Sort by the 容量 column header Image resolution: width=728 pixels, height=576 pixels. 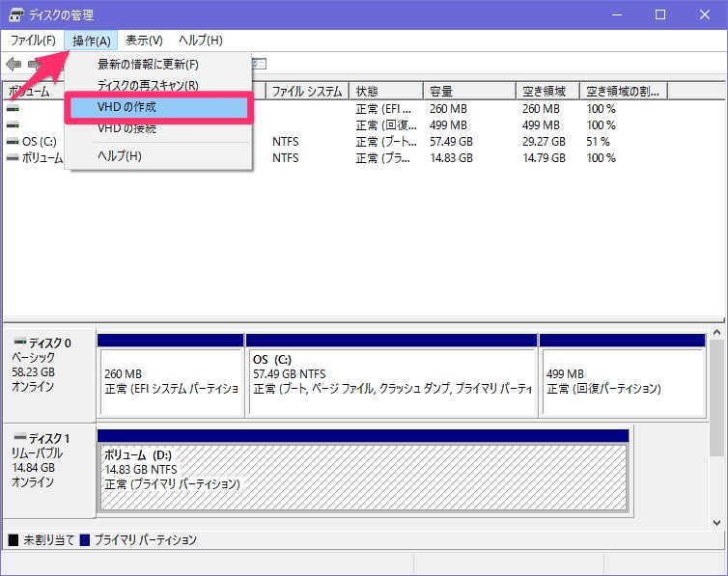[x=470, y=91]
